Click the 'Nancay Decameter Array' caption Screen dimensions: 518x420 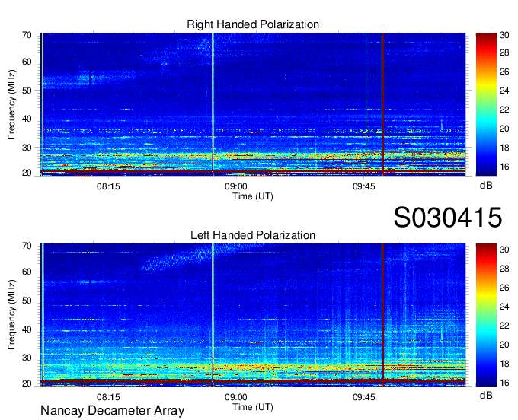pos(112,411)
